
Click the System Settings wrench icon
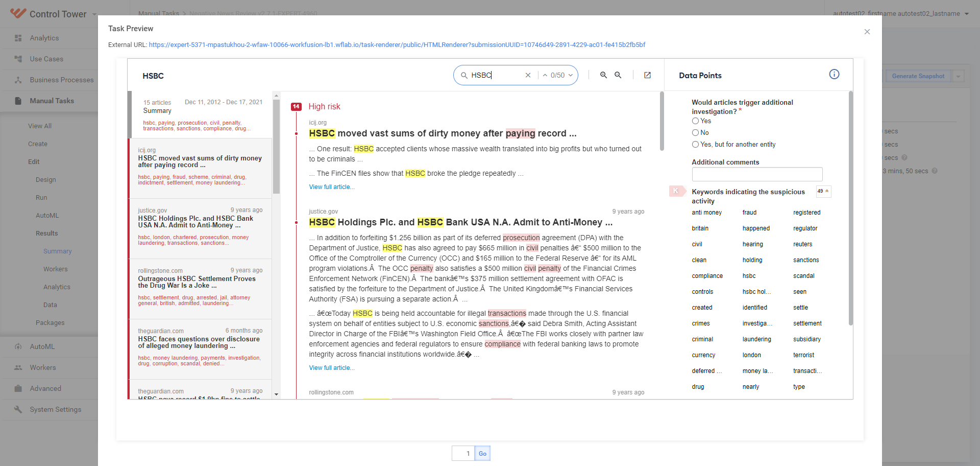(x=18, y=409)
